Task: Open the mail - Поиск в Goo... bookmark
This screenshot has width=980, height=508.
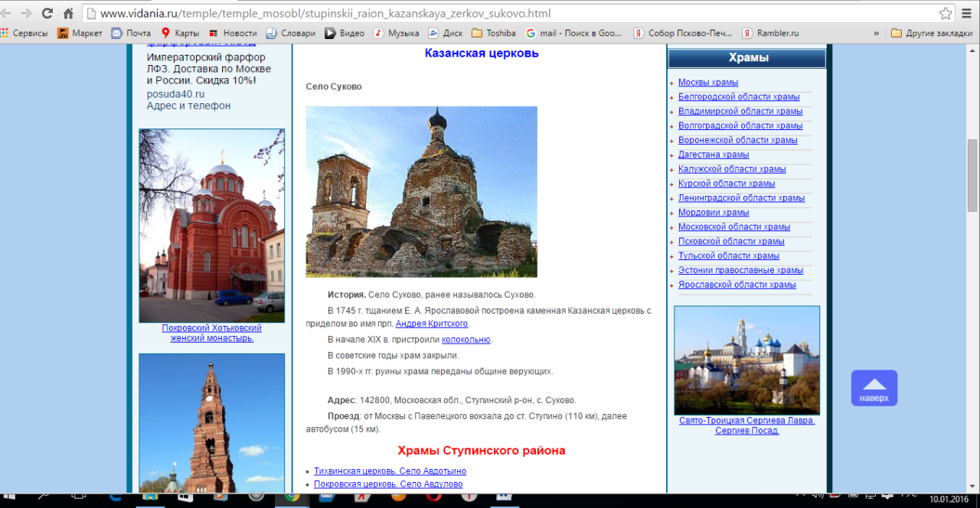Action: pos(574,33)
